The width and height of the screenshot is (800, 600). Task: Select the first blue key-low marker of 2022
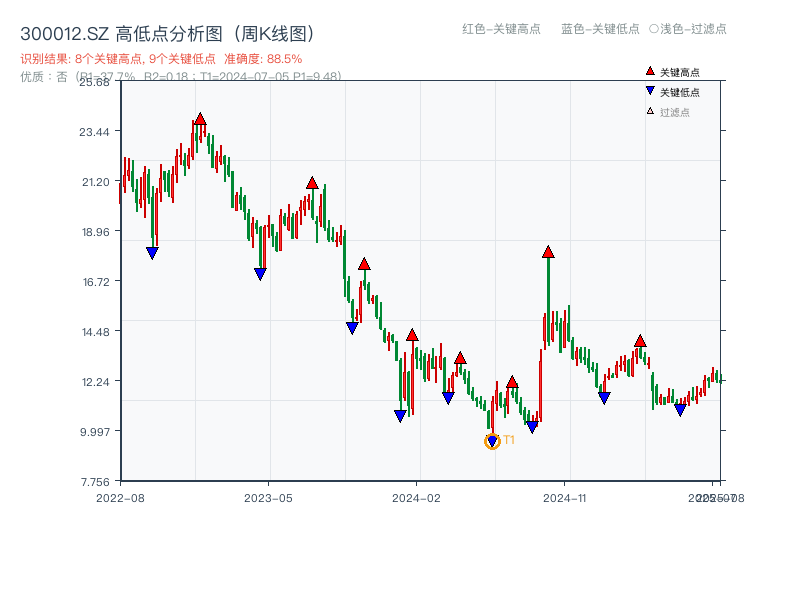click(151, 252)
